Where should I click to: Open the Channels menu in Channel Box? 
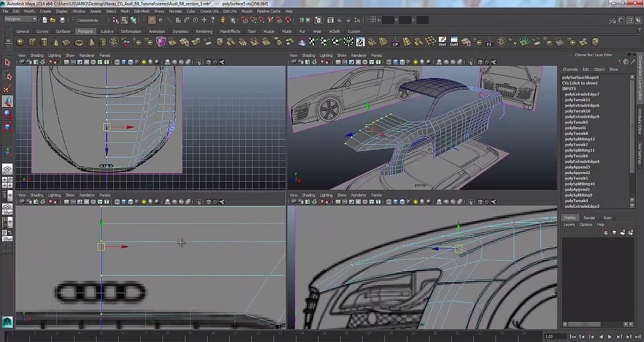(x=570, y=69)
